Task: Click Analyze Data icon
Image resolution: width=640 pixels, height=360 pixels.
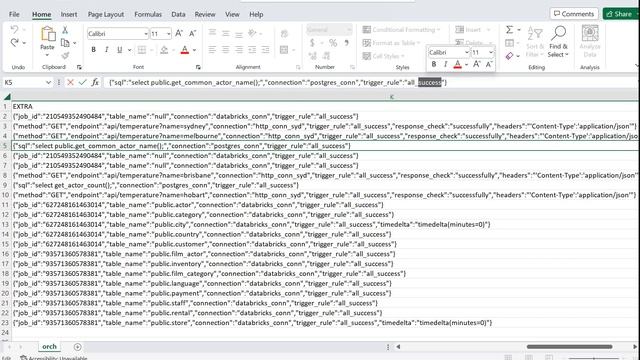Action: (x=590, y=42)
